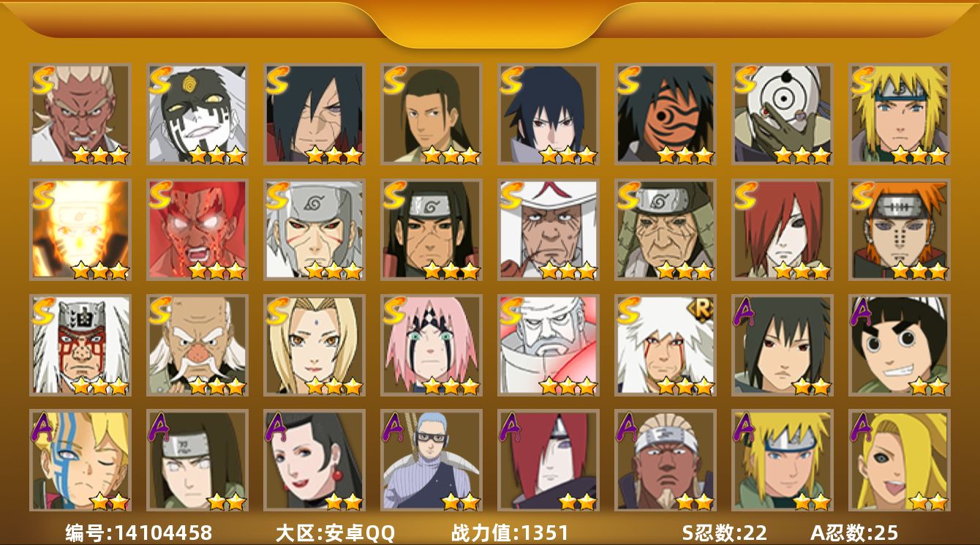The image size is (980, 545).
Task: Click the A-rank character wearing glasses and noose
Action: pyautogui.click(x=431, y=460)
